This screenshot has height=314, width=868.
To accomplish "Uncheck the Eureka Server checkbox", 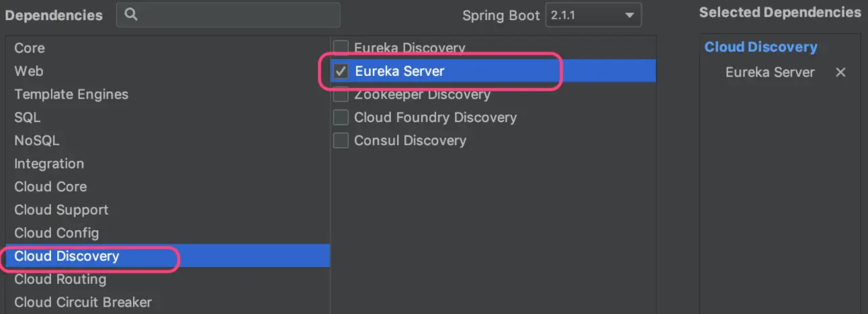I will coord(341,71).
